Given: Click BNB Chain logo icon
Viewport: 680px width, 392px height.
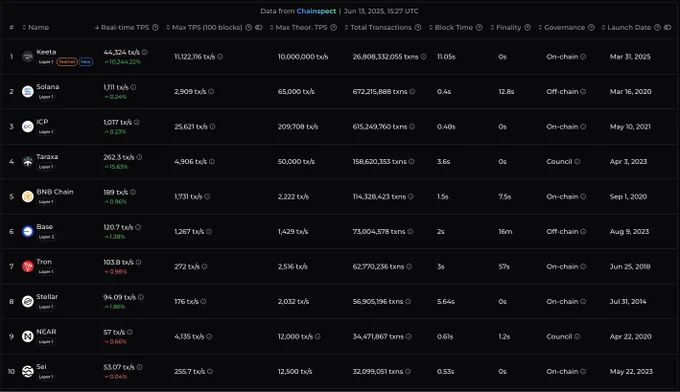Looking at the screenshot, I should (x=28, y=196).
